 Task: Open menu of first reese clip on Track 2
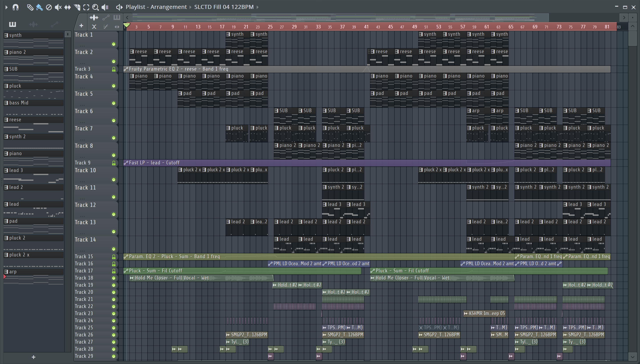click(132, 52)
